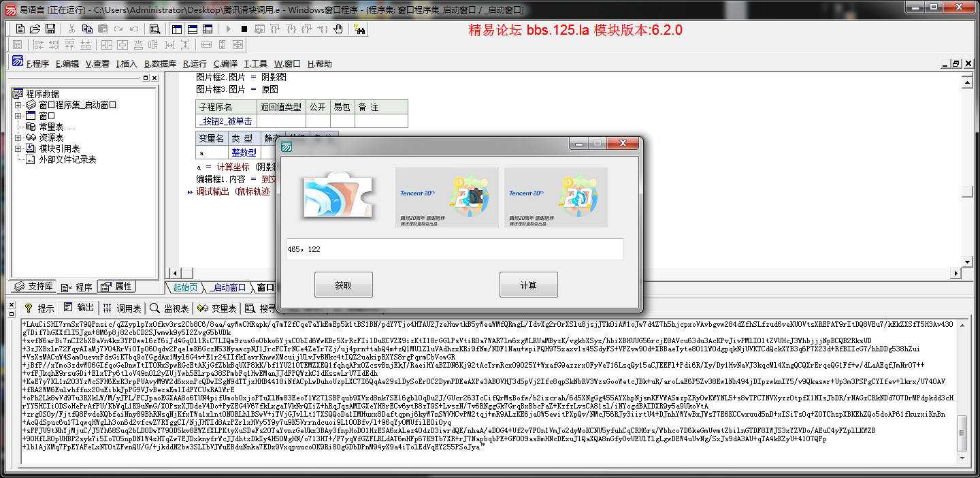Click the 获取 button in the dialog
Image resolution: width=980 pixels, height=478 pixels.
[344, 285]
